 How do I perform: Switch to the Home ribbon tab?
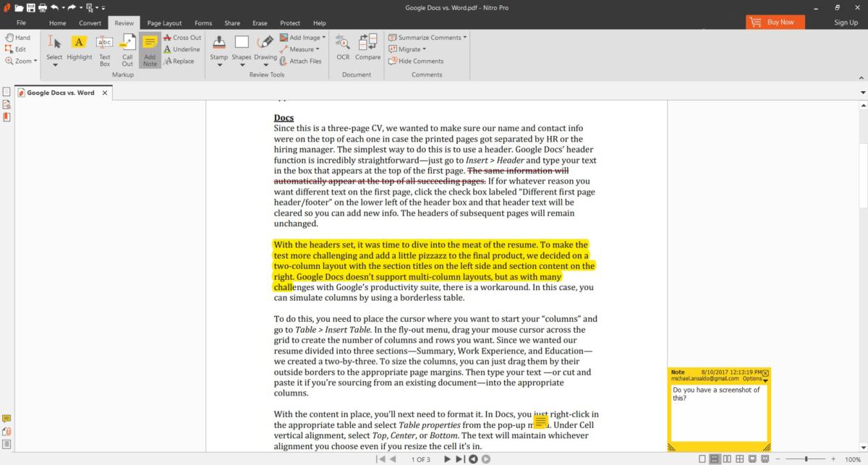tap(58, 23)
